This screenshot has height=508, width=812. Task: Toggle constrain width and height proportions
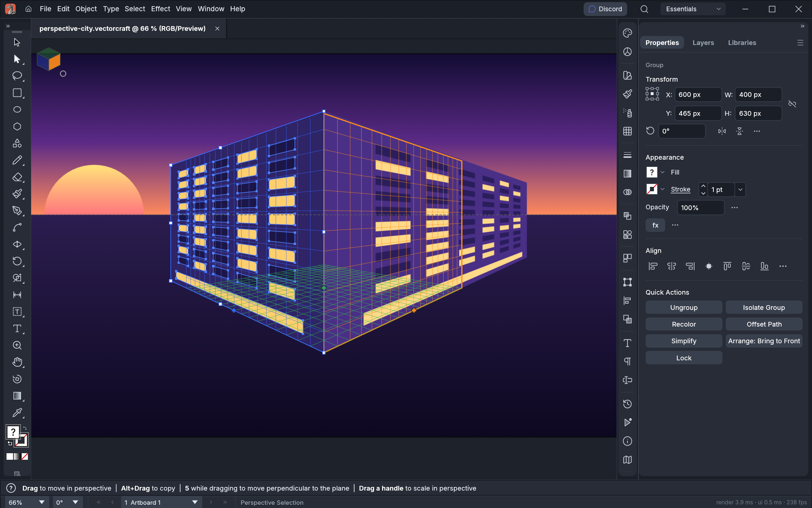click(x=792, y=104)
